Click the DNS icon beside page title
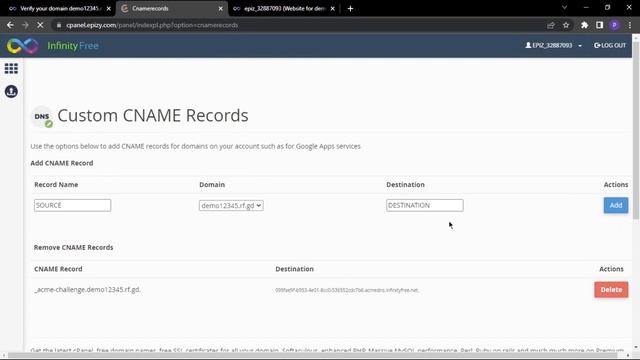Viewport: 640px width, 360px height. click(x=42, y=117)
